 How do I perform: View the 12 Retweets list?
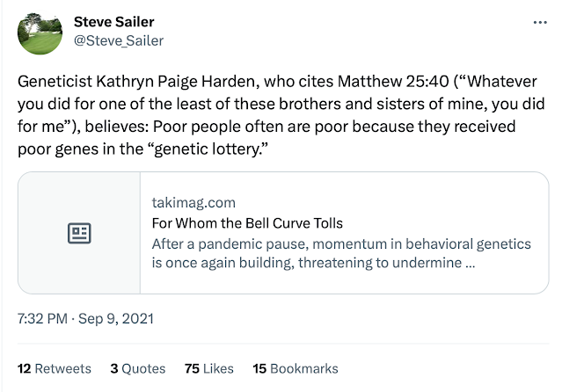click(55, 368)
